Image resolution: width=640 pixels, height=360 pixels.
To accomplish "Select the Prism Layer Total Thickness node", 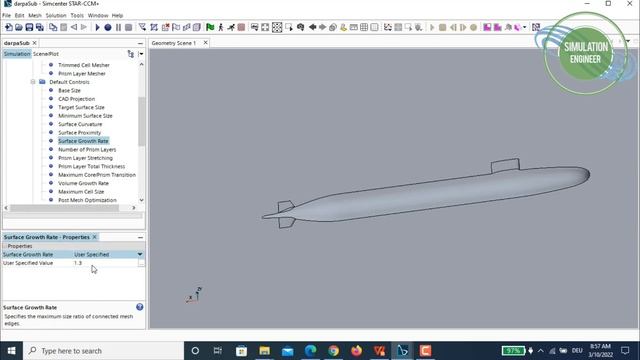I will [x=91, y=167].
